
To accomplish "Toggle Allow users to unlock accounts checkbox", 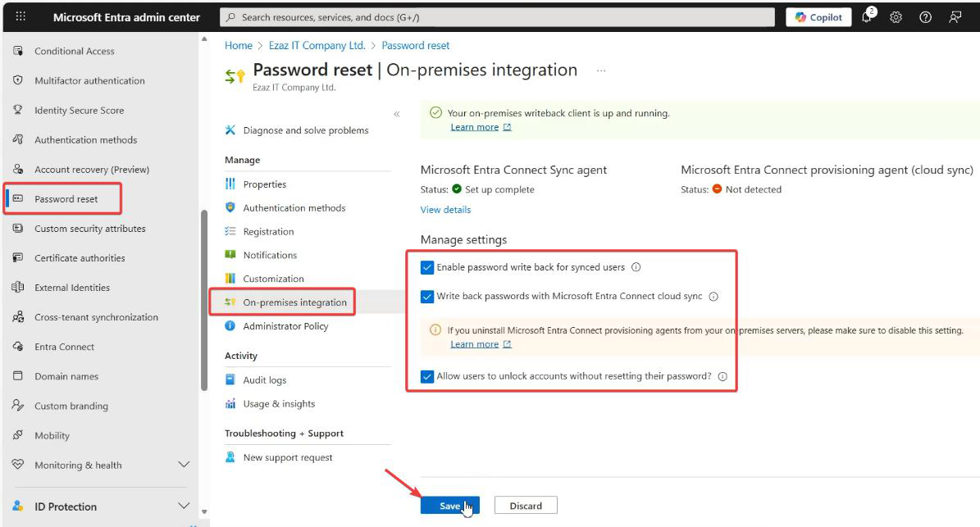I will pos(427,376).
